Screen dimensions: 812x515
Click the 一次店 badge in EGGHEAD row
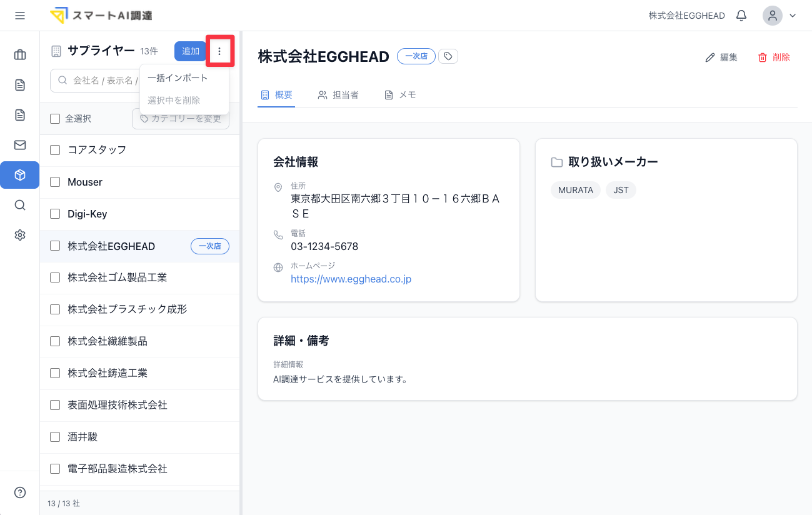(210, 246)
